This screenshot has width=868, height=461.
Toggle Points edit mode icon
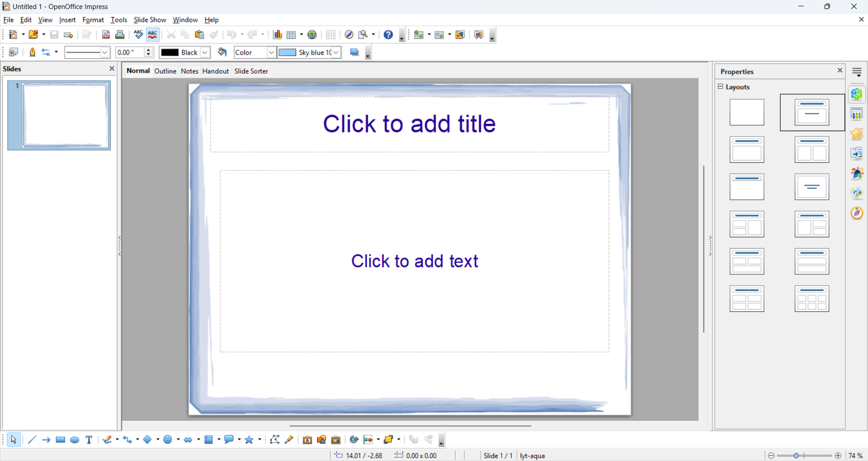click(275, 440)
